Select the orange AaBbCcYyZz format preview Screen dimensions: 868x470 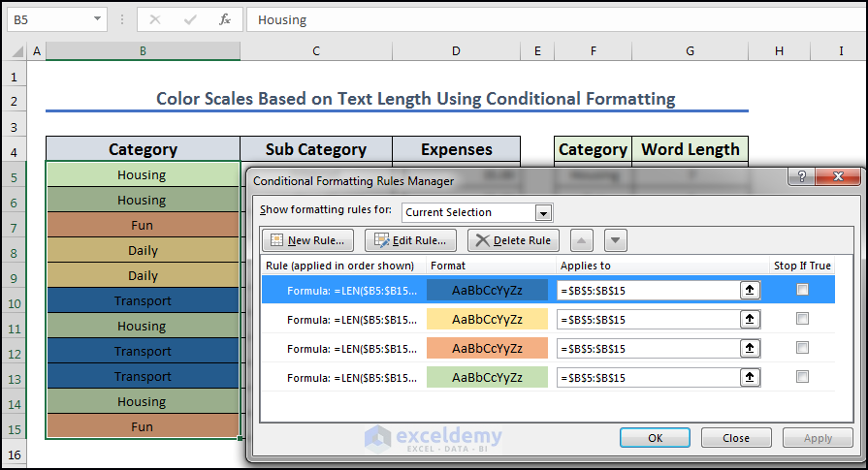pos(487,348)
